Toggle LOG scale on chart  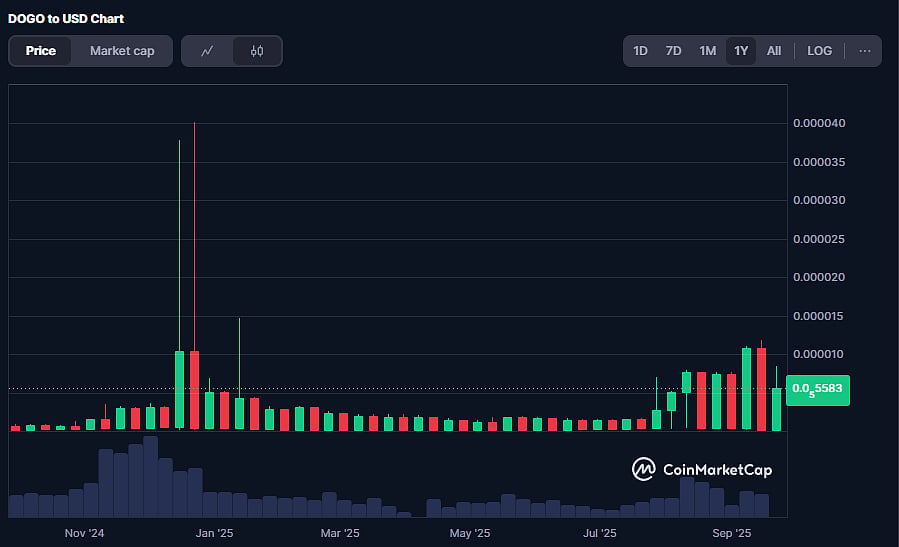coord(819,51)
